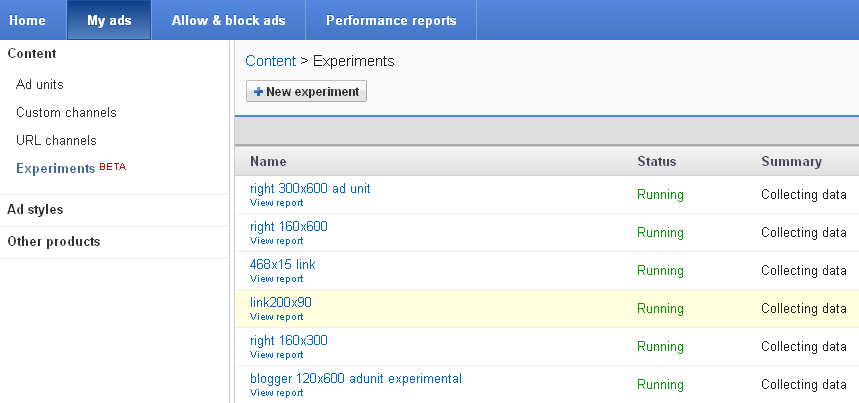
Task: Open blogger 120x600 adunit experimental
Action: 356,378
